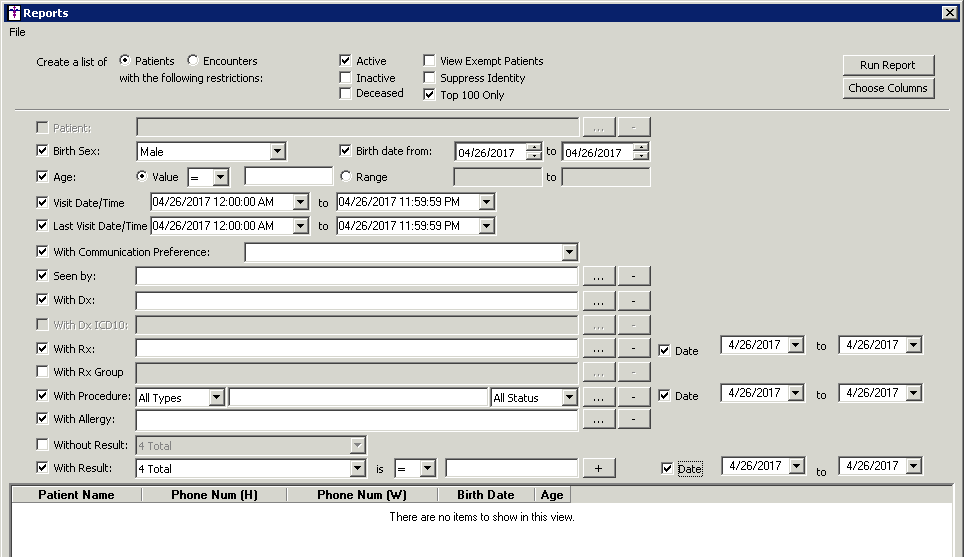Viewport: 964px width, 557px height.
Task: Toggle the Active checkbox
Action: (x=346, y=60)
